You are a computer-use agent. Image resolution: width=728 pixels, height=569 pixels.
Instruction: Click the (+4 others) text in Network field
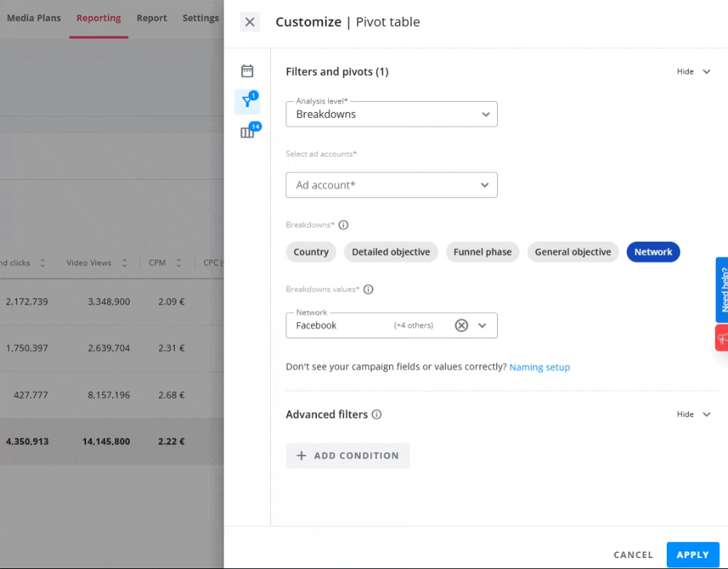tap(413, 326)
